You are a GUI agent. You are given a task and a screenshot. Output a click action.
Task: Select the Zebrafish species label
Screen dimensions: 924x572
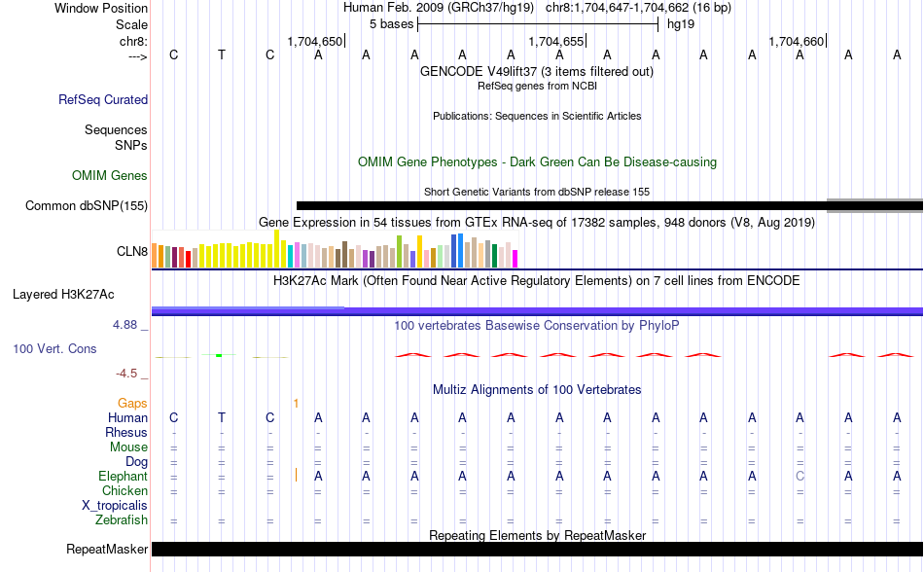[122, 520]
